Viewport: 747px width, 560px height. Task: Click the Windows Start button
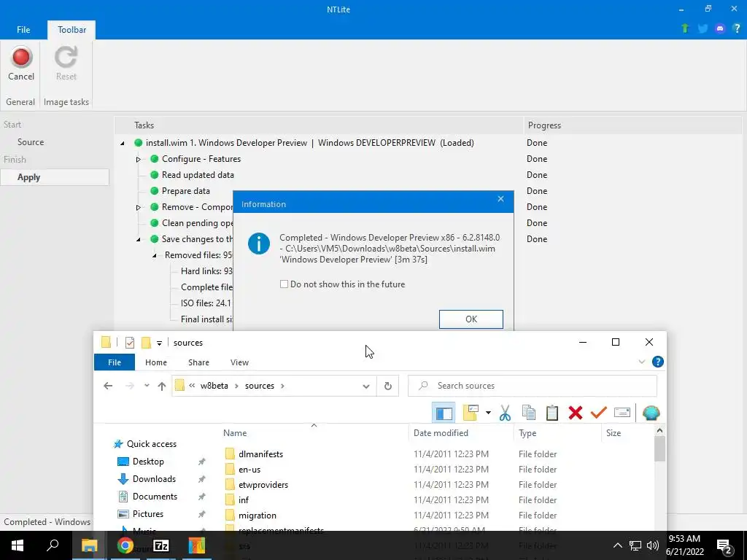(x=18, y=545)
